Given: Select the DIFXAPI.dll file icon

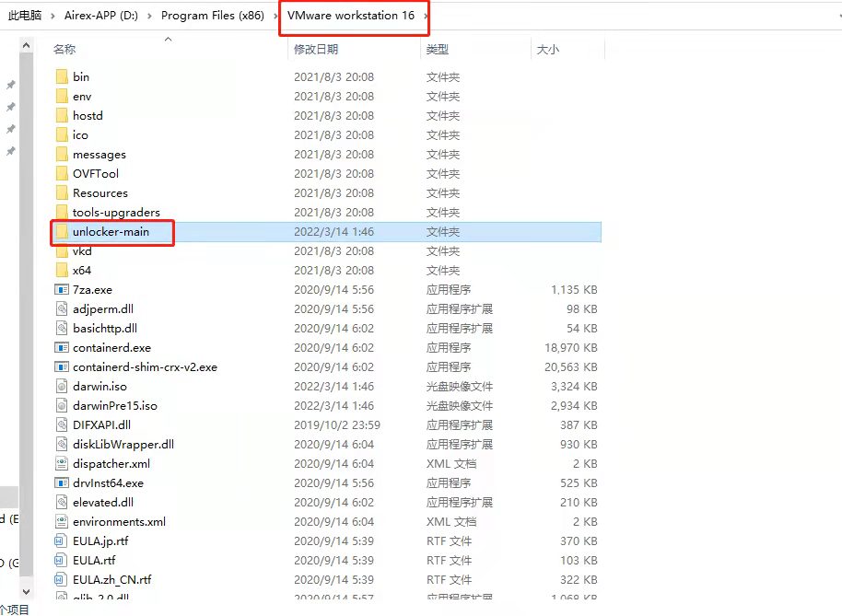Looking at the screenshot, I should click(x=62, y=425).
